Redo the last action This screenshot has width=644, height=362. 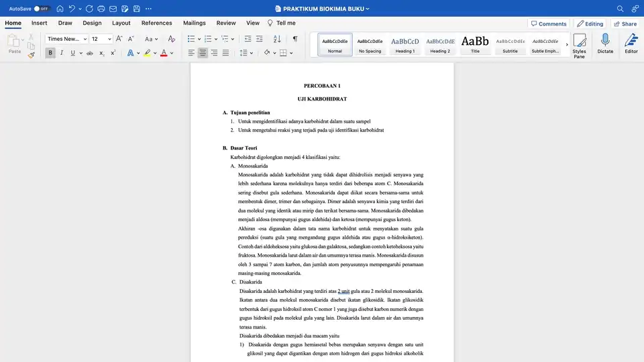[x=89, y=9]
